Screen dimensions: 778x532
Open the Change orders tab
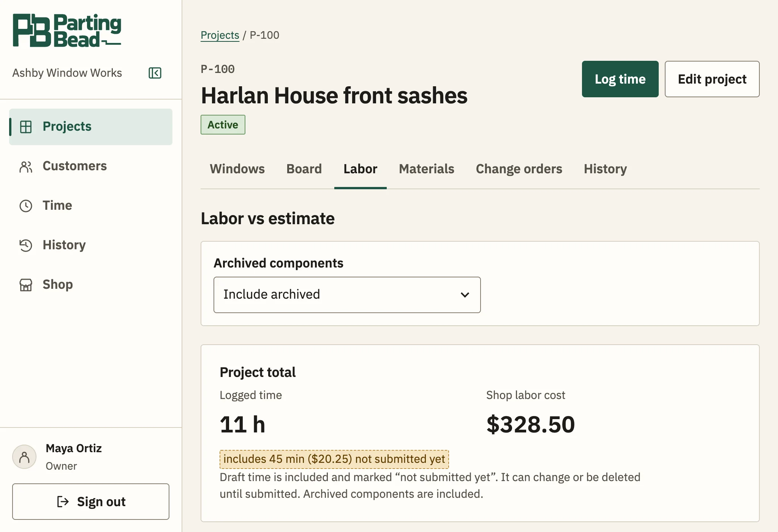(519, 169)
